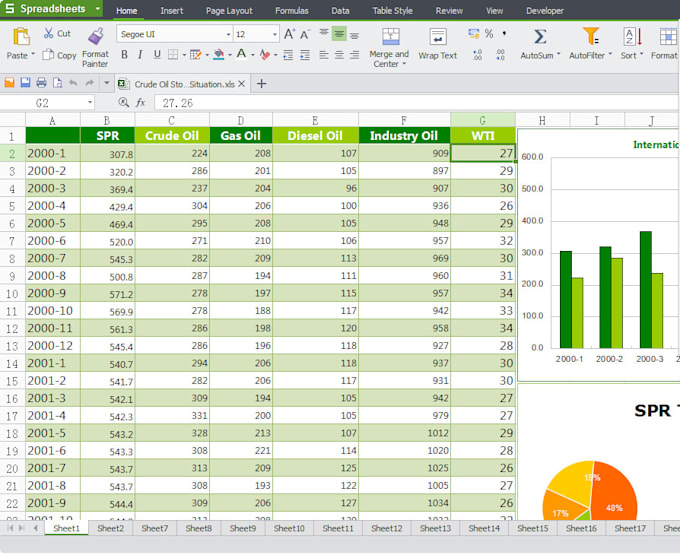This screenshot has height=555, width=680.
Task: Select column G header
Action: tap(483, 120)
